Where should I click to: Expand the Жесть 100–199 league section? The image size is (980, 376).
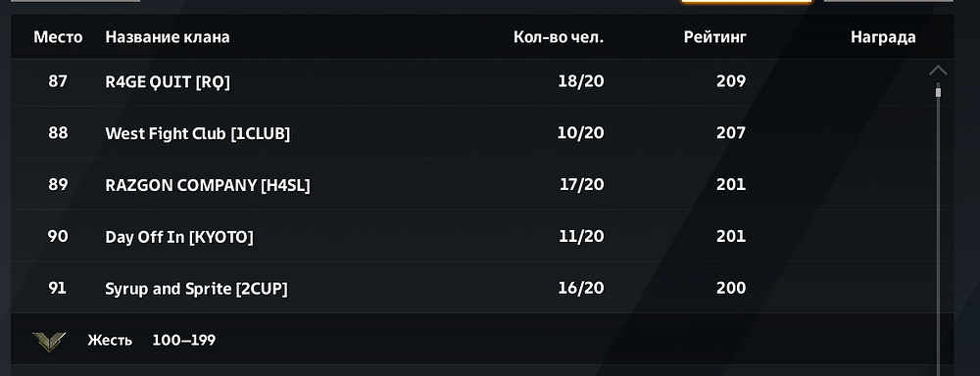(x=482, y=340)
